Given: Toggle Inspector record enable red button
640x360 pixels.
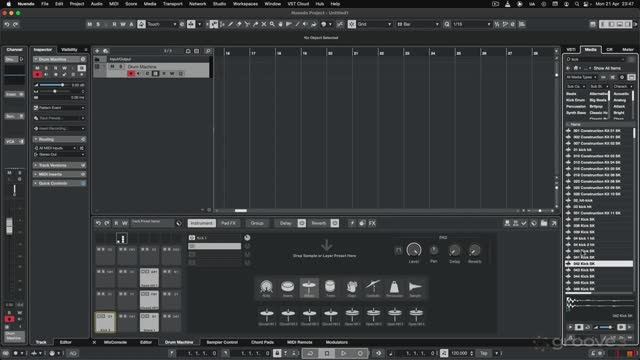Looking at the screenshot, I should click(38, 75).
